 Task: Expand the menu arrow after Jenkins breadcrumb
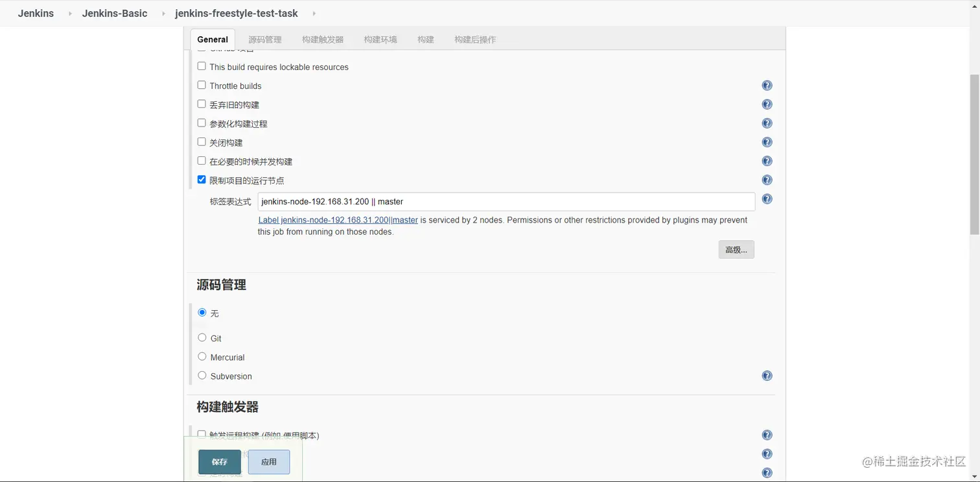point(70,14)
